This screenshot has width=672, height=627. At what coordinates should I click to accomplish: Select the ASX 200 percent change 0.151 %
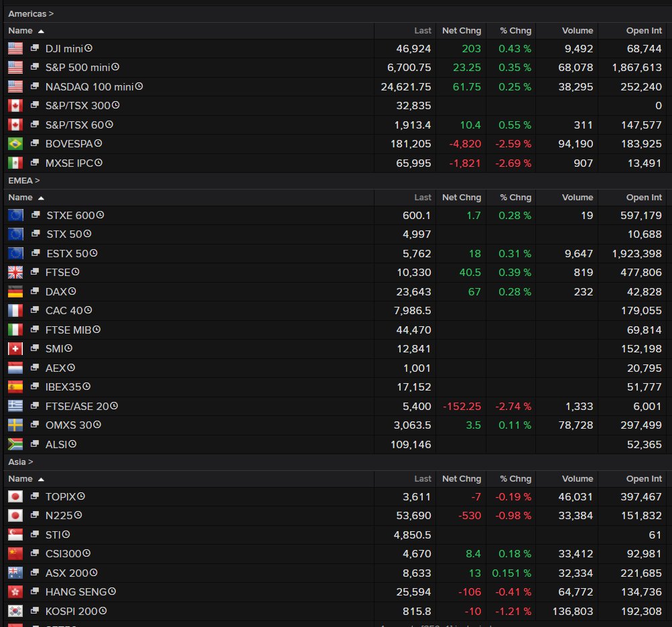click(x=512, y=573)
